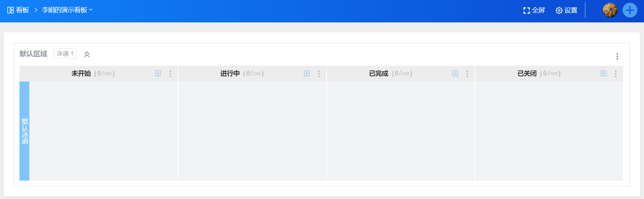Click the 进行中 column title
This screenshot has height=199, width=644.
[x=230, y=73]
